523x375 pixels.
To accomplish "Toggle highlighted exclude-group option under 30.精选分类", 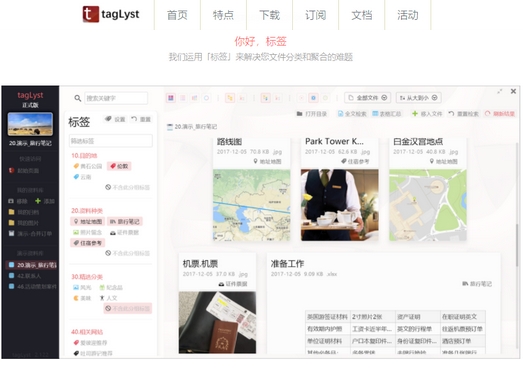I will 128,308.
